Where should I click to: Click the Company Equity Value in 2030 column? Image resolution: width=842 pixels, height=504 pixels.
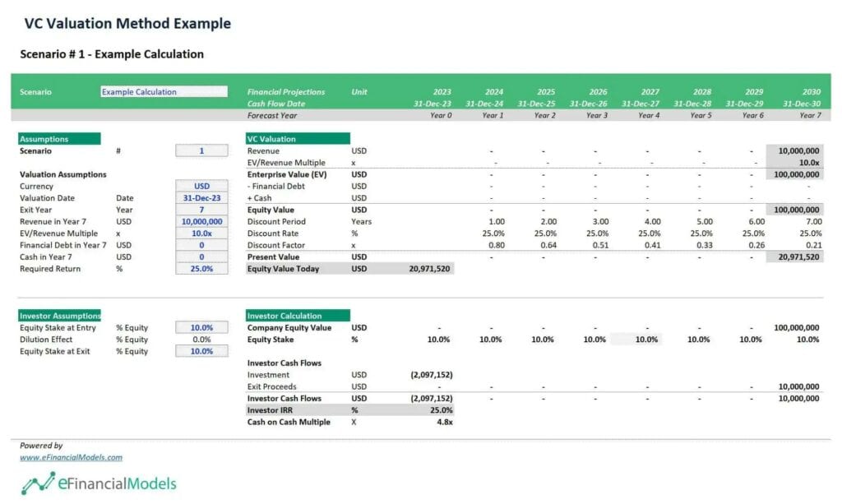(x=796, y=327)
